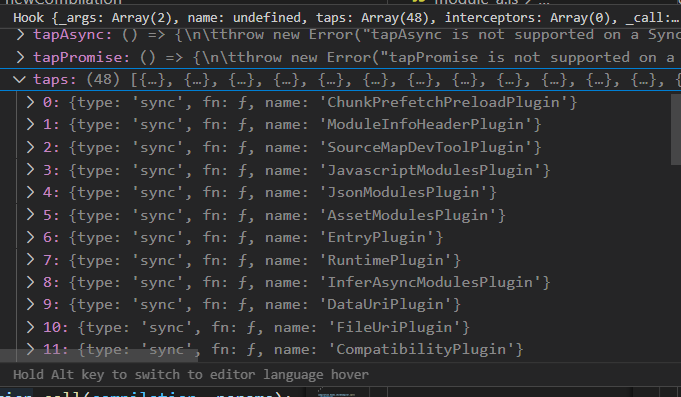Click the vertical scrollbar thumb in hover

coord(676,129)
